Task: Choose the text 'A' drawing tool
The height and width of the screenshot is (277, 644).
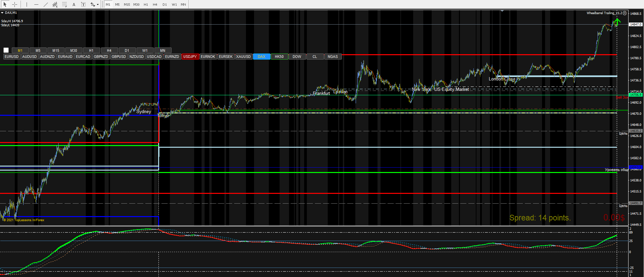Action: point(74,4)
